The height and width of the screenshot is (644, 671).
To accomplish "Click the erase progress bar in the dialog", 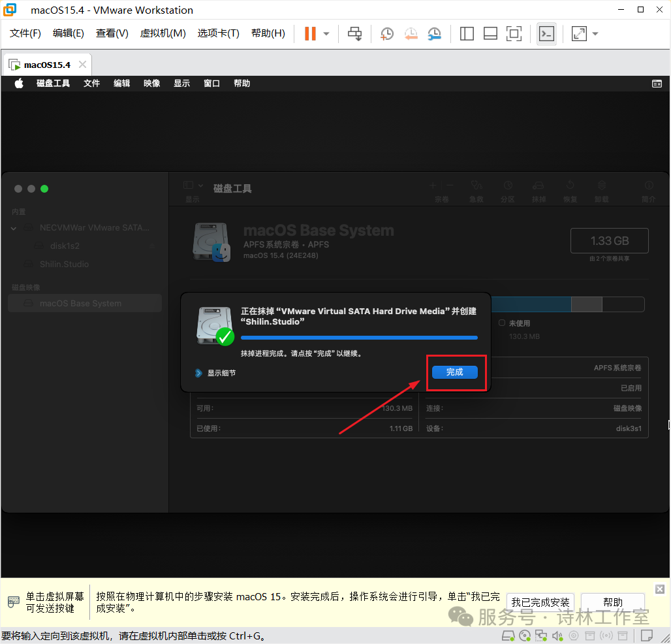I will [359, 338].
